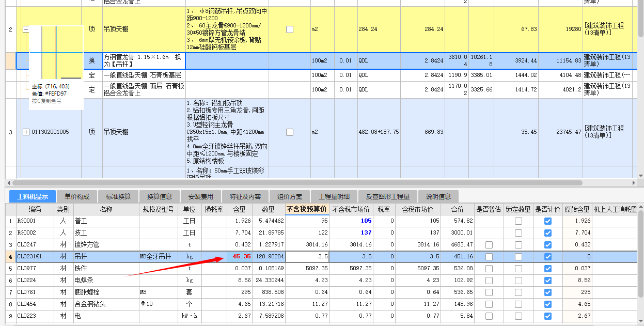Image resolution: width=644 pixels, height=326 pixels.
Task: Tick the checkbox in row 011302001005
Action: (290, 132)
